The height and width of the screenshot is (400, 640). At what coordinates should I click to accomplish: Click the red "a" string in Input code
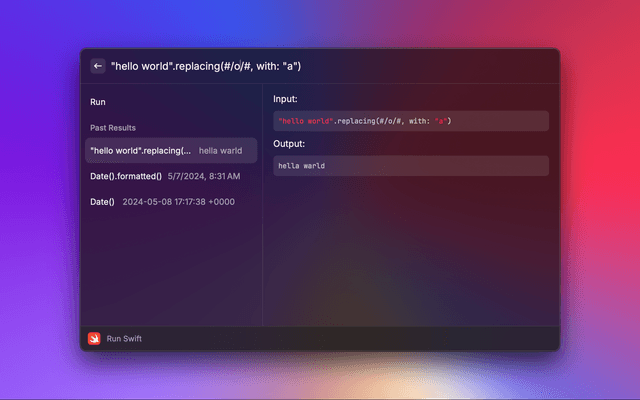[x=441, y=121]
